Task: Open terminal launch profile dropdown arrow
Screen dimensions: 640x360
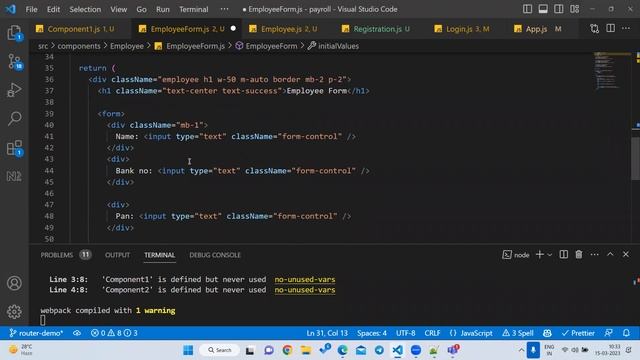Action: [x=549, y=255]
